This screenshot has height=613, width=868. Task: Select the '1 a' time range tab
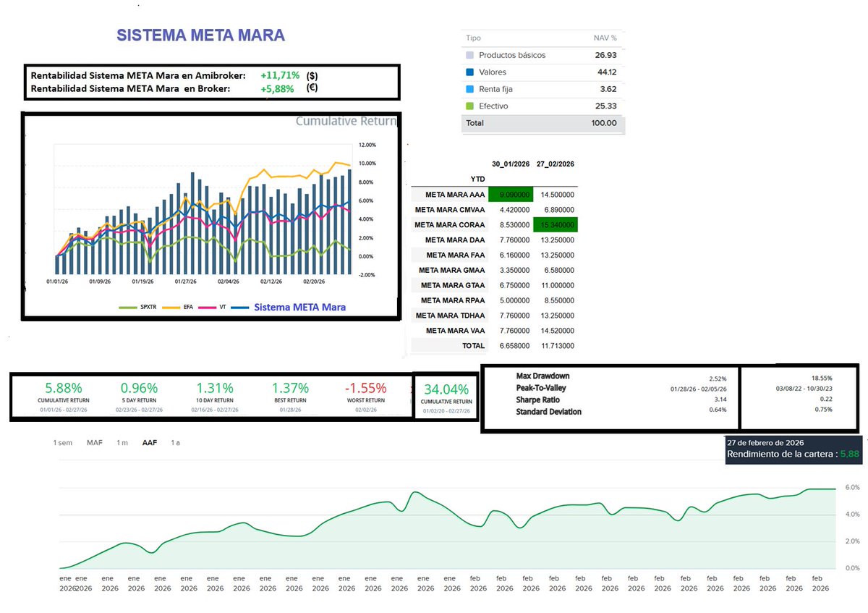[175, 442]
